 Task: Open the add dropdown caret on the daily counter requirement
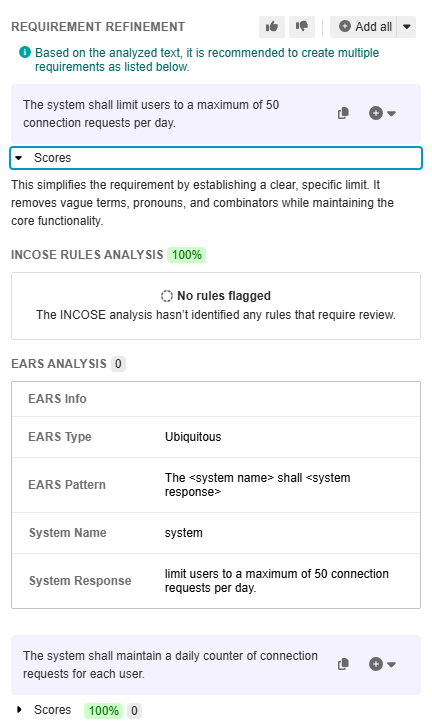(391, 664)
